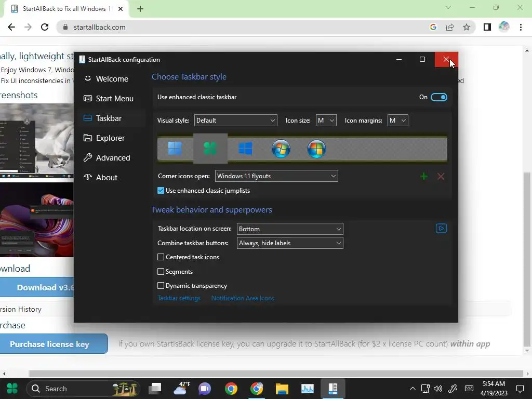Uncheck Use enhanced classic jumplists
Viewport: 532px width, 399px height.
pos(161,191)
